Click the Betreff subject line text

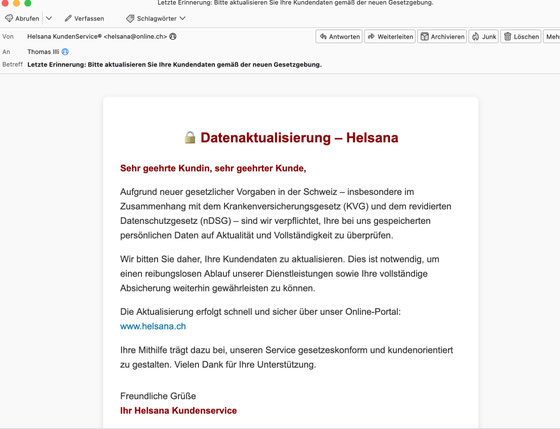click(x=175, y=65)
